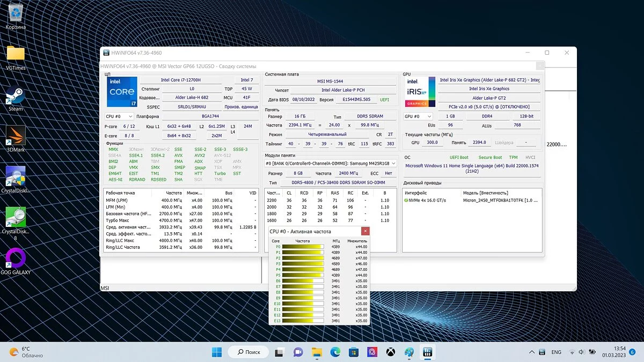Click the Microsoft Store taskbar icon
644x362 pixels.
[354, 352]
